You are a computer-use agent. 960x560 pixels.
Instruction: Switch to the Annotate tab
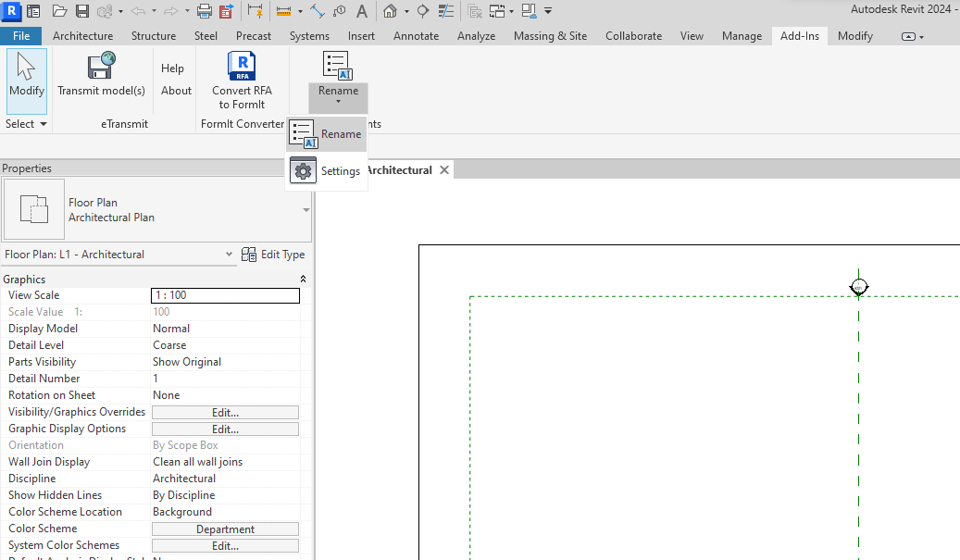[x=417, y=36]
